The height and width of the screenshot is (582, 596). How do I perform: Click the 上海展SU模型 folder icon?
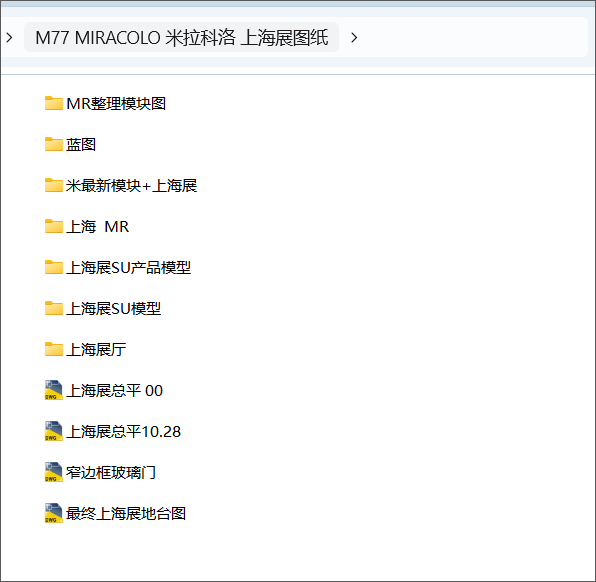point(54,309)
